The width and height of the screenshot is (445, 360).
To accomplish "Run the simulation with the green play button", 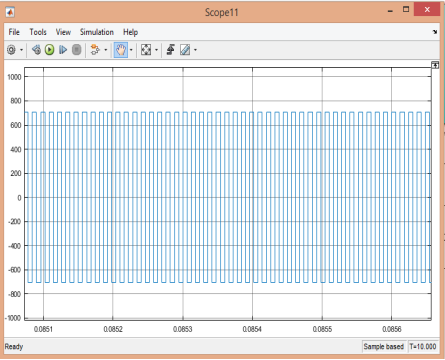I will tap(50, 50).
